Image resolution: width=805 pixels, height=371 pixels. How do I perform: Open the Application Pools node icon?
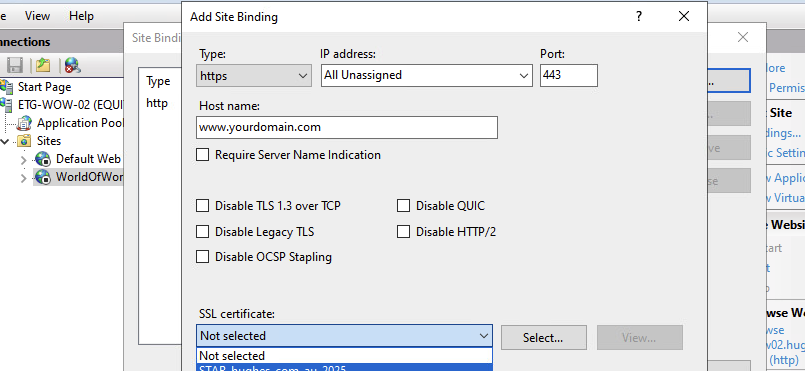[x=24, y=123]
